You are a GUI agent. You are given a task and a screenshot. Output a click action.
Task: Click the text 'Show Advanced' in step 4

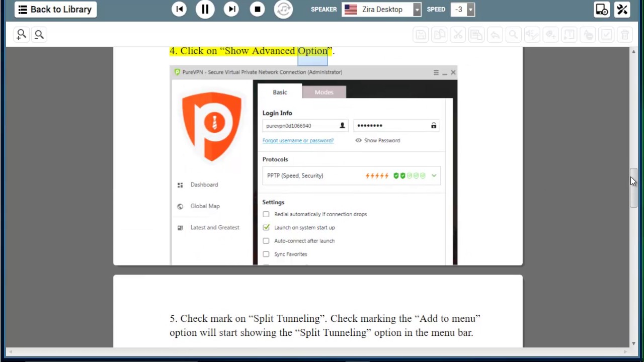pyautogui.click(x=260, y=51)
